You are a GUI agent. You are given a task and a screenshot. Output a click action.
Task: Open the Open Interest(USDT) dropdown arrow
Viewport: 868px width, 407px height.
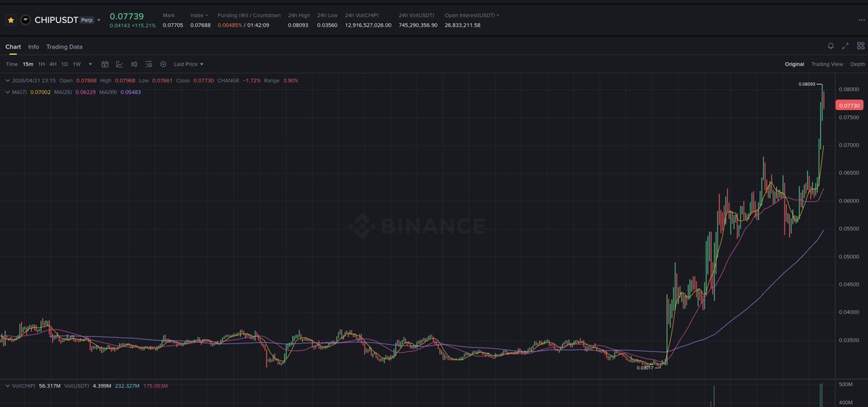(x=498, y=15)
